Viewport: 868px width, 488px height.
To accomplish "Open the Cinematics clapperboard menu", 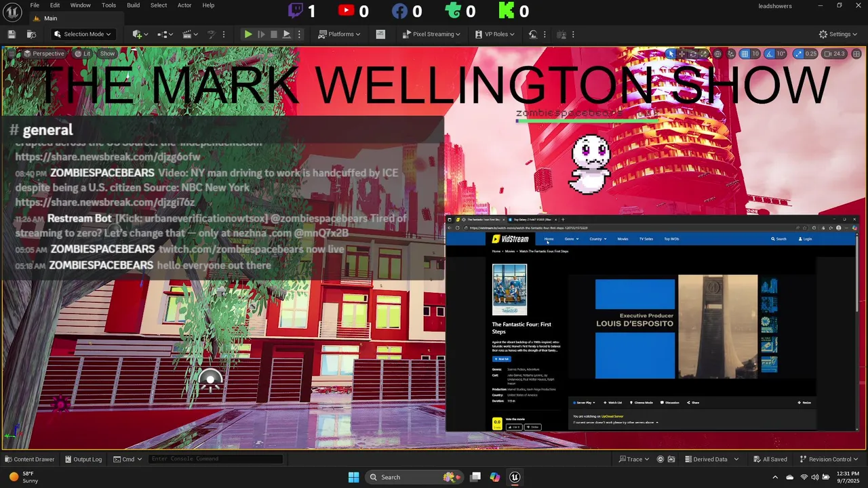I will point(190,34).
